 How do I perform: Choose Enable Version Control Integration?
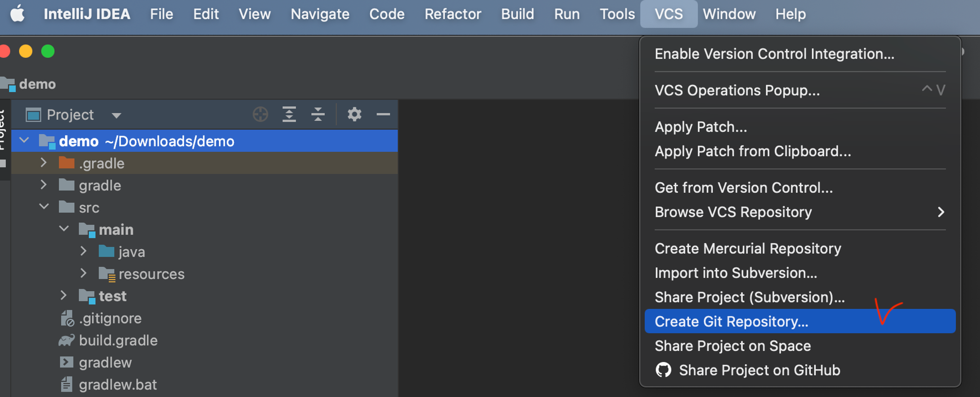(x=774, y=54)
